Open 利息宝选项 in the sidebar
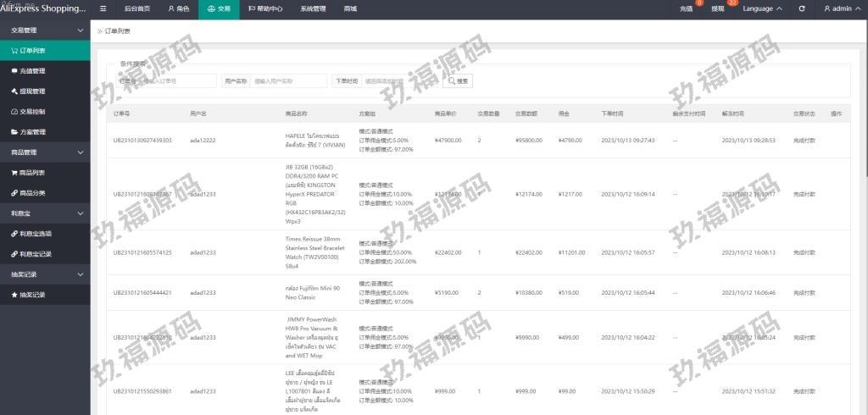 pos(45,234)
